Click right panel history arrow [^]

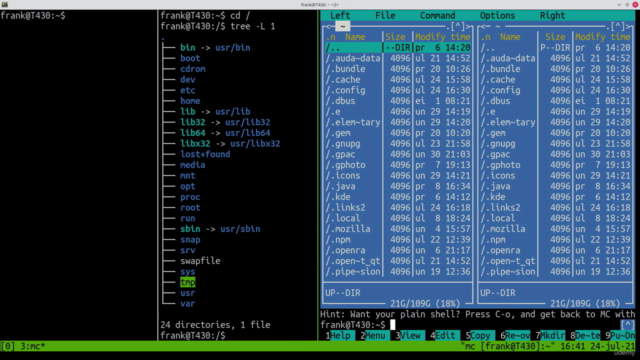(617, 27)
